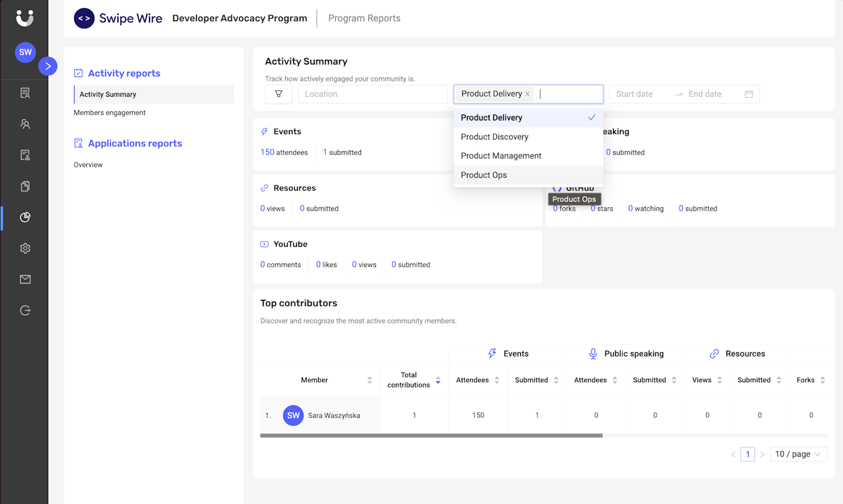Go to pagination page 1

(x=748, y=454)
